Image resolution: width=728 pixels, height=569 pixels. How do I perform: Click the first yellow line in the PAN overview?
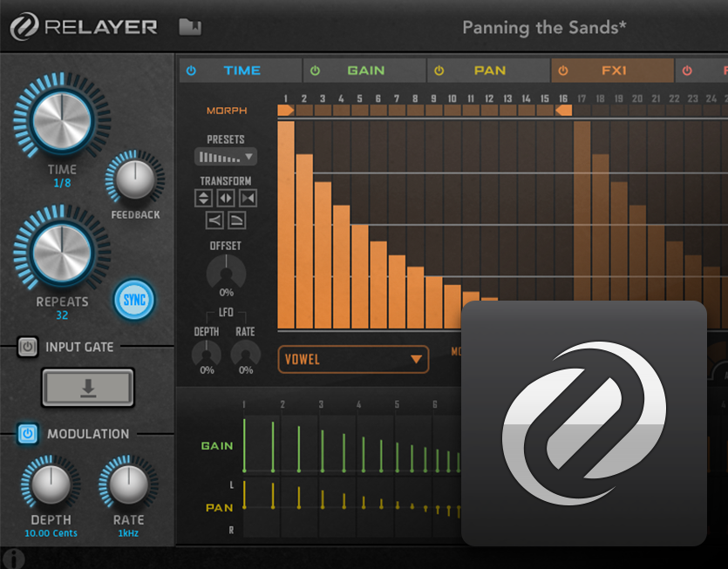pyautogui.click(x=244, y=495)
